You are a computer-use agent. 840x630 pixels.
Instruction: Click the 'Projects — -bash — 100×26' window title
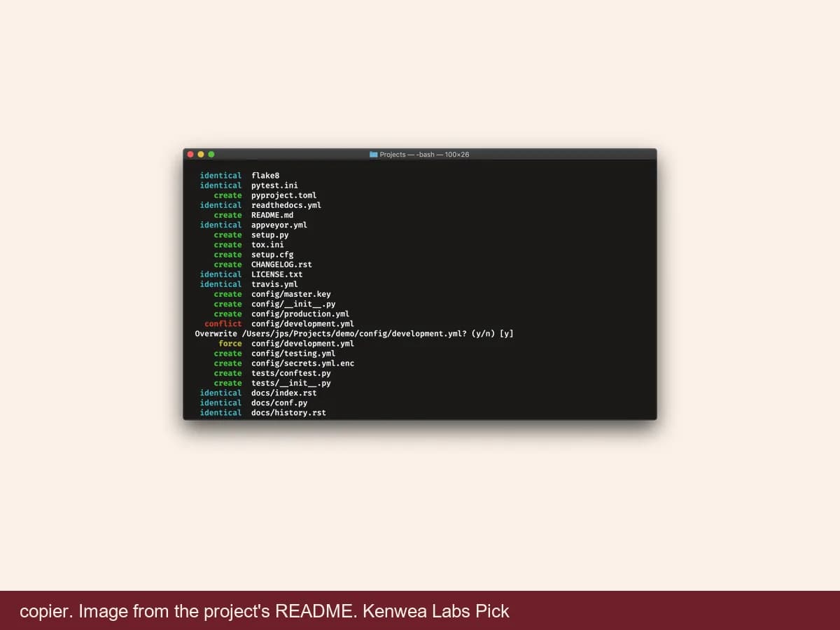pyautogui.click(x=424, y=154)
